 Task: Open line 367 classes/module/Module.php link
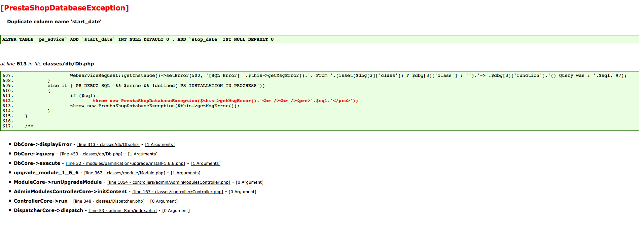(x=124, y=173)
